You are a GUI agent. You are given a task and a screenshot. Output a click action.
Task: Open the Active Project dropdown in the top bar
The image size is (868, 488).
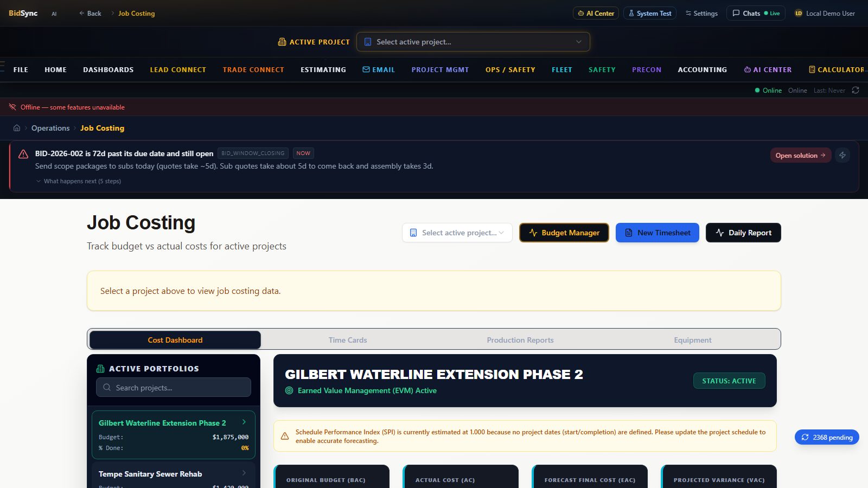click(473, 42)
